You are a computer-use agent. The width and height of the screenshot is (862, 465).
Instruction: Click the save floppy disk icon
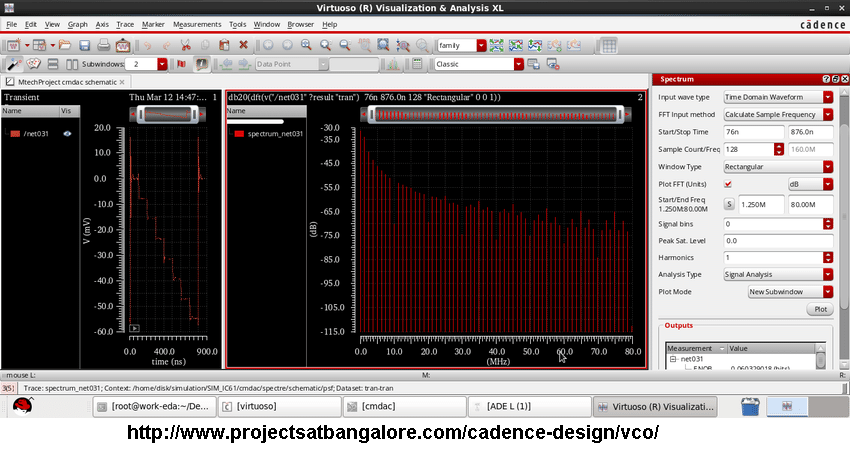point(84,45)
